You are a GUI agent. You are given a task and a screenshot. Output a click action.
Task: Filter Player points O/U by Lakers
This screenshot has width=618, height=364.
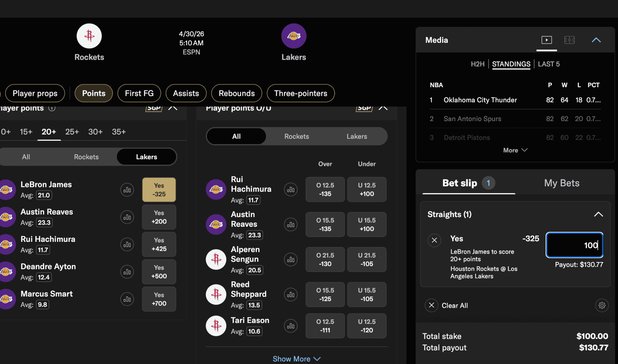357,136
